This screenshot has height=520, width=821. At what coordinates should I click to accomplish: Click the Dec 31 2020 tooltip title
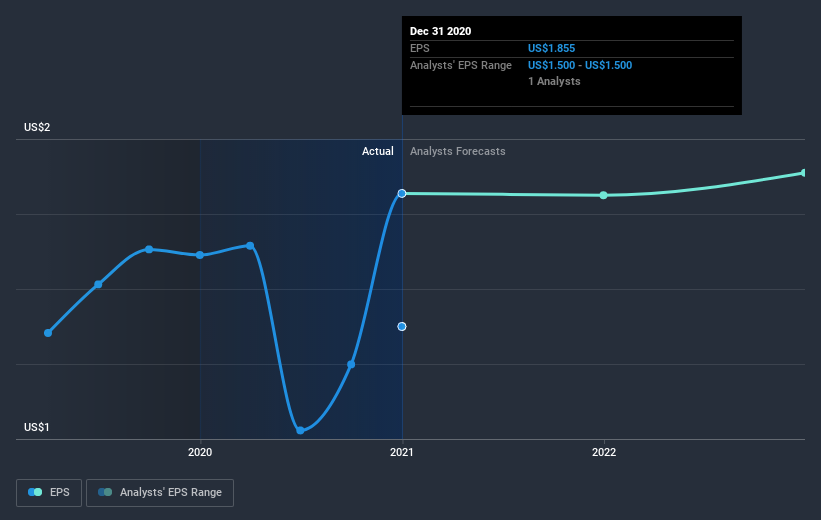coord(440,31)
